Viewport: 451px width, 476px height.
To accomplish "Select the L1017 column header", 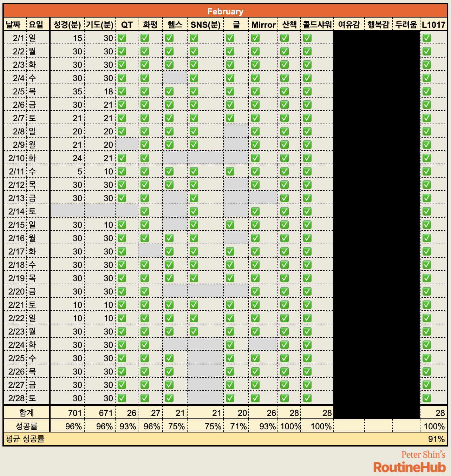I will 434,25.
